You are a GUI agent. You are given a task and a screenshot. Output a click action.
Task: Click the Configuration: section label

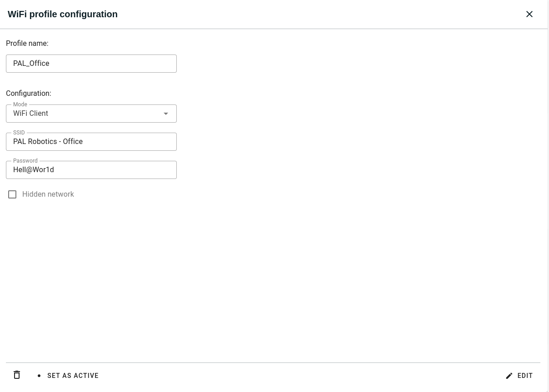(x=29, y=94)
